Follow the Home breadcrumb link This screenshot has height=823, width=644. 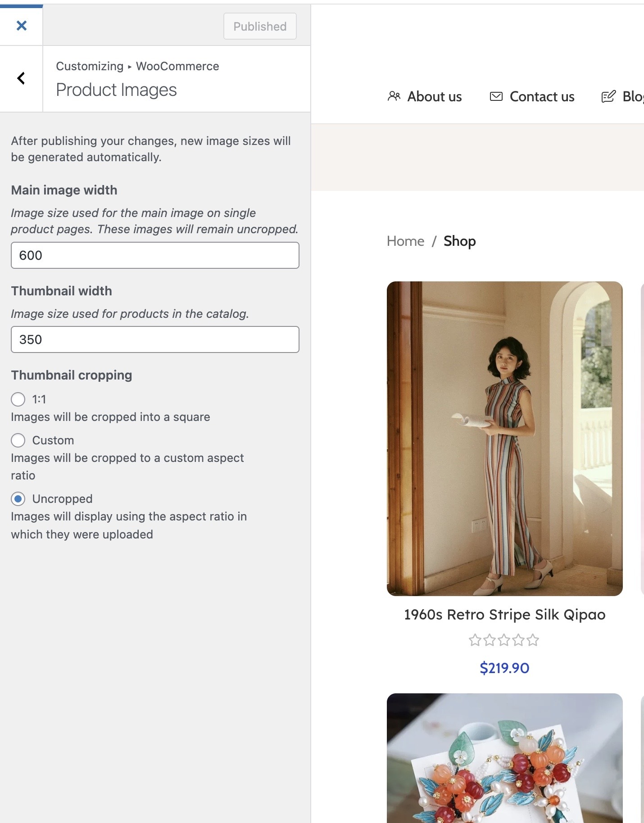pos(405,241)
